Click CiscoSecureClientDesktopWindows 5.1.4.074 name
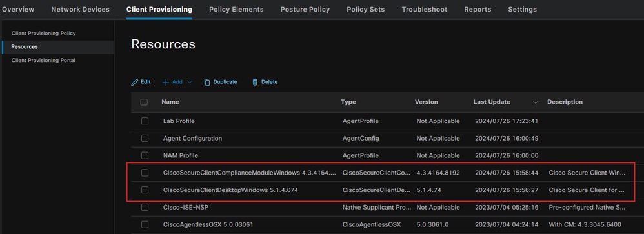This screenshot has width=644, height=234. (230, 190)
